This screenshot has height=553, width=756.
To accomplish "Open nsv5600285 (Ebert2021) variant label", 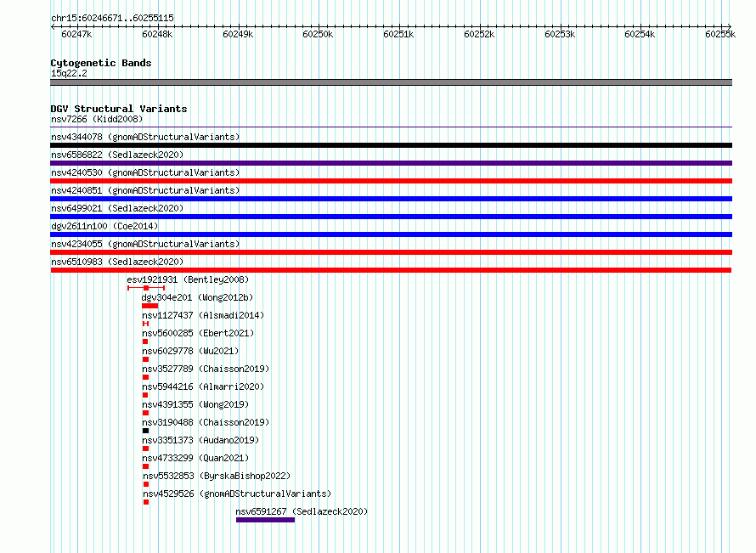I will pos(198,333).
